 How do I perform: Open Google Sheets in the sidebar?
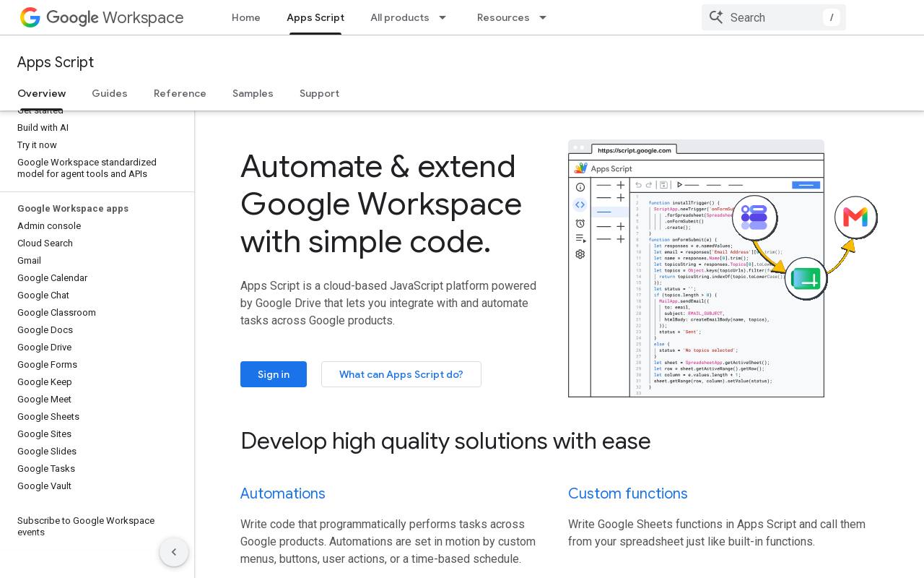tap(48, 417)
